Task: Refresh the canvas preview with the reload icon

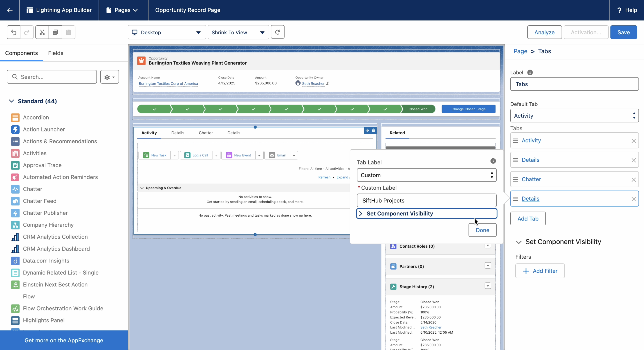Action: 278,32
